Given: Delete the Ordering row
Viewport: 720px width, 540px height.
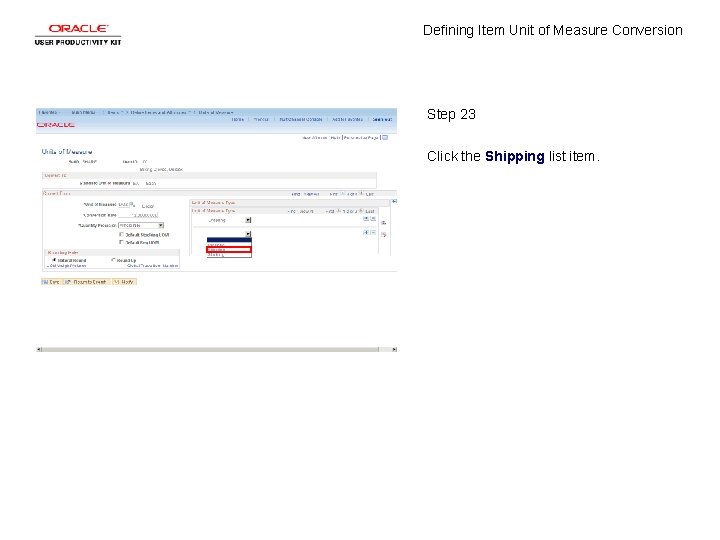Looking at the screenshot, I should 373,219.
